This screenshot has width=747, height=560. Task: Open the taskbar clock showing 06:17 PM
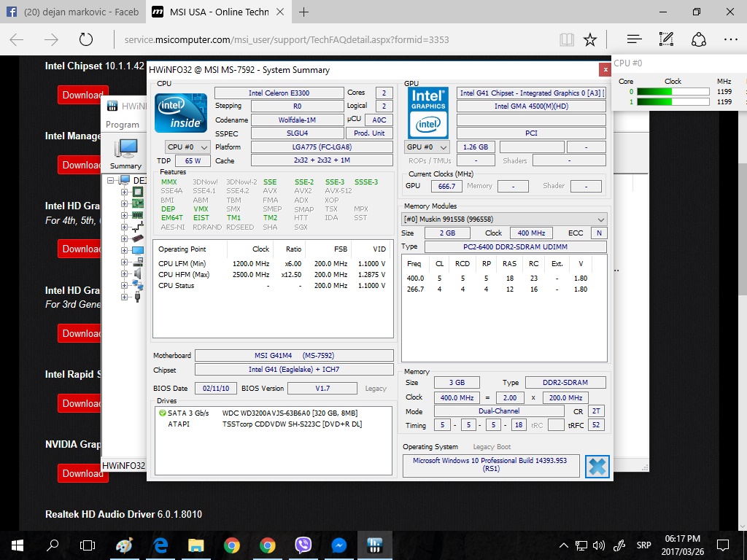(x=683, y=545)
